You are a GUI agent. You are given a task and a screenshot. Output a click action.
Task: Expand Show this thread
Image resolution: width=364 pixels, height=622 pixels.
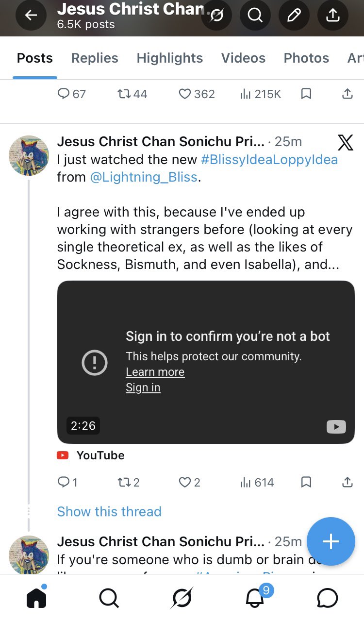109,511
